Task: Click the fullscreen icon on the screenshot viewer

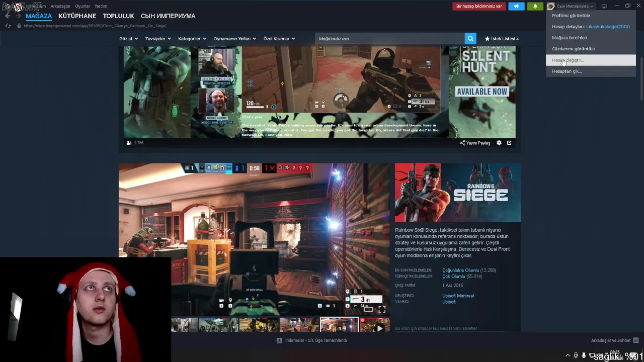Action: click(x=382, y=310)
